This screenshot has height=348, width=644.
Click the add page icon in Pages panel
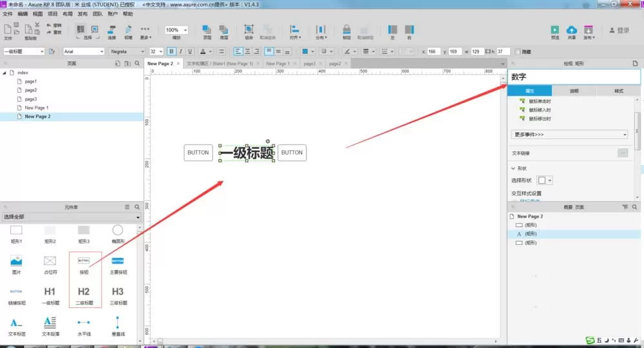(118, 63)
